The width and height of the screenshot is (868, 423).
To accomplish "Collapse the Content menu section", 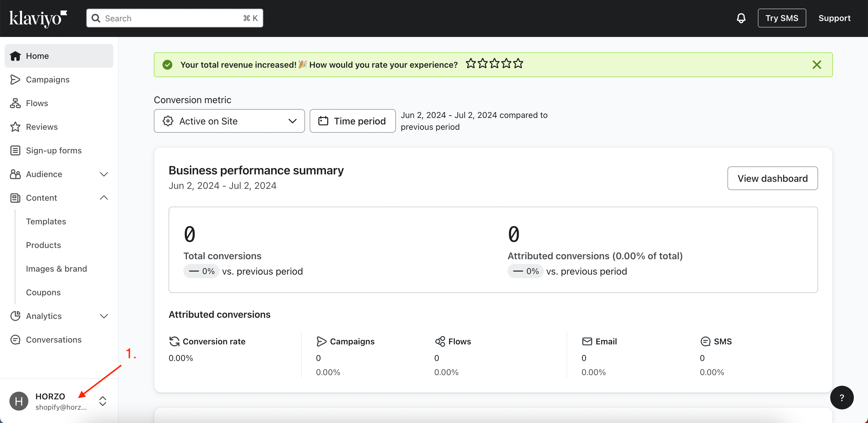I will coord(104,198).
